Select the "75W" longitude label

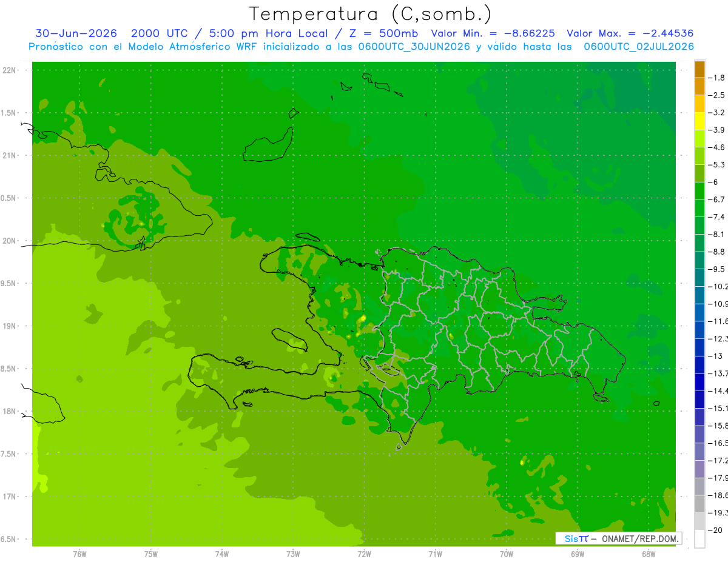click(x=151, y=555)
